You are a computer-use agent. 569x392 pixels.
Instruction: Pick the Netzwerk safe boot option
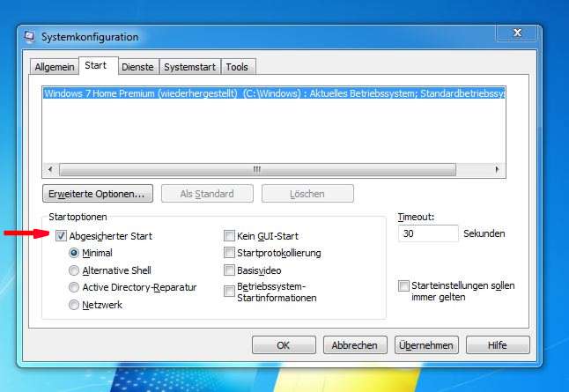coord(74,305)
